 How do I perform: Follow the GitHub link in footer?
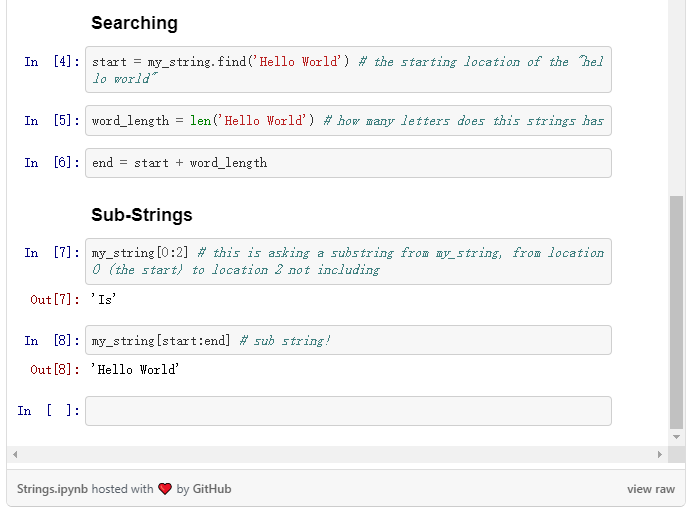212,489
